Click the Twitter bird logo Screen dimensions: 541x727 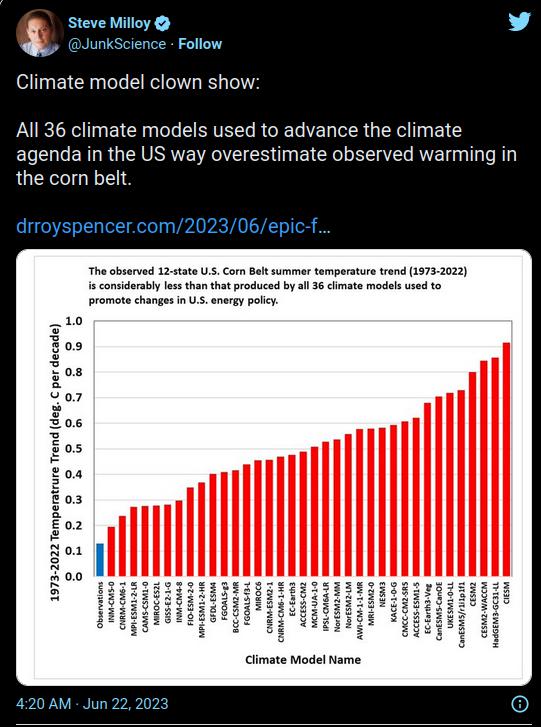[519, 22]
